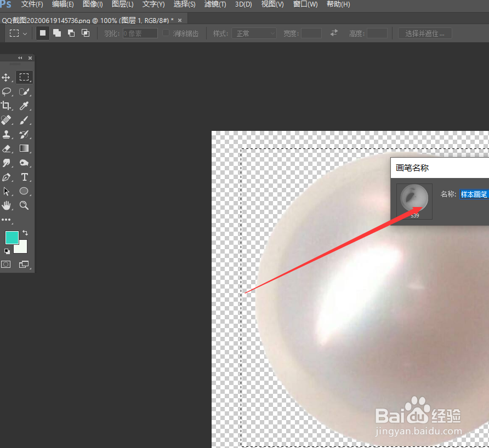This screenshot has height=448, width=489.
Task: Open the 编辑(E) menu
Action: [x=62, y=4]
